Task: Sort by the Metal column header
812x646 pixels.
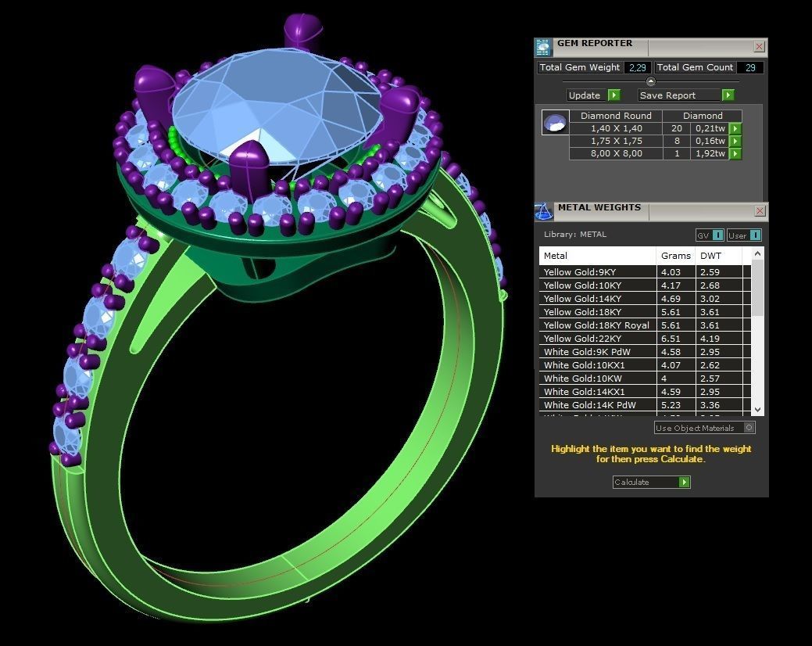Action: coord(598,256)
